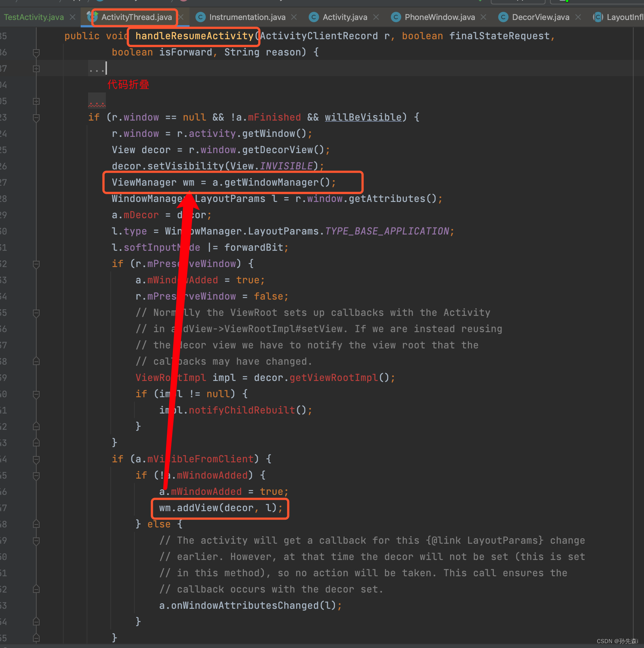The height and width of the screenshot is (648, 644).
Task: Click getAttributes() in the LayoutParams line
Action: click(x=393, y=199)
